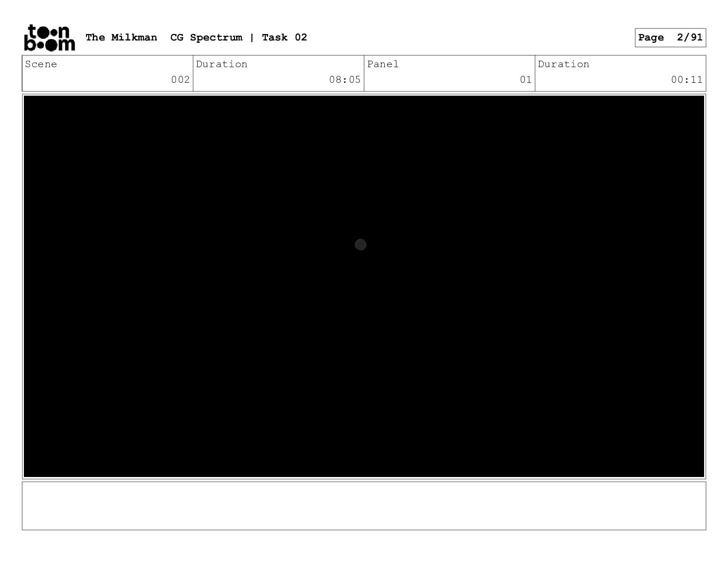The width and height of the screenshot is (728, 563).
Task: Select 'CG Spectrum | Task 02' text
Action: click(239, 37)
